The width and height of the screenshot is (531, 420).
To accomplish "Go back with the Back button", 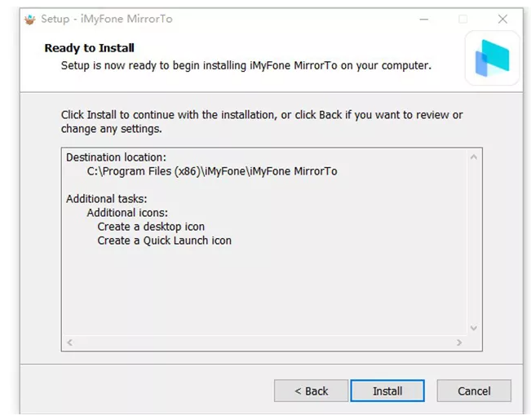I will [x=311, y=391].
